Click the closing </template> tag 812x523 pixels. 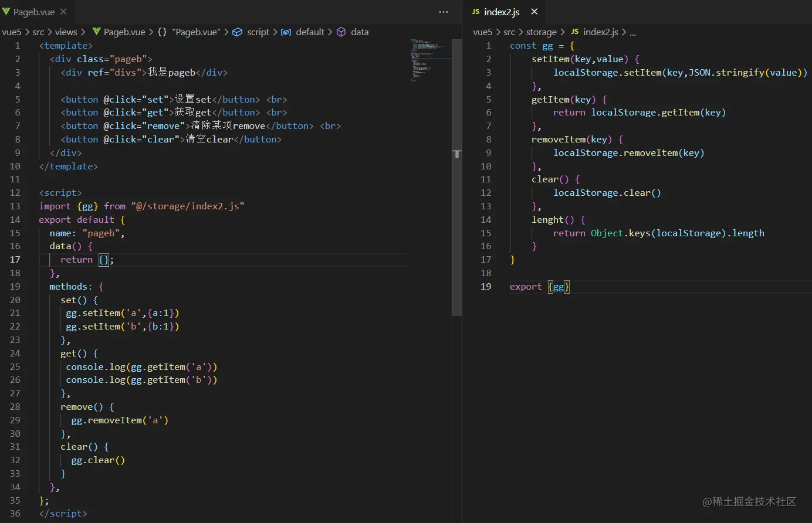click(69, 167)
